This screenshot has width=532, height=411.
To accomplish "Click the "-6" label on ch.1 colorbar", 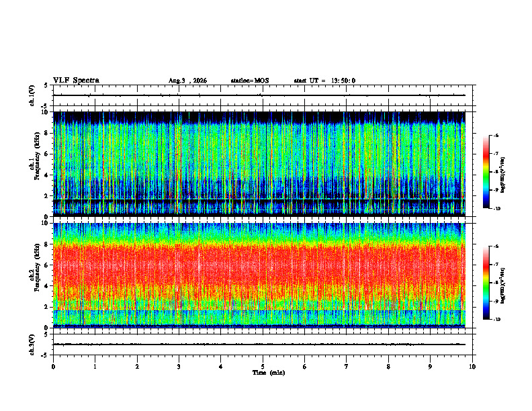I will point(496,135).
